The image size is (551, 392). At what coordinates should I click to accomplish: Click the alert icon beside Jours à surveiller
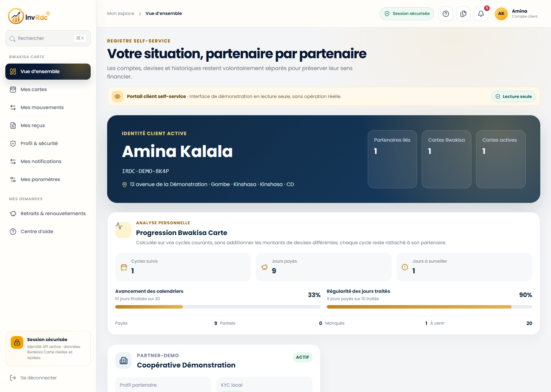coord(405,267)
